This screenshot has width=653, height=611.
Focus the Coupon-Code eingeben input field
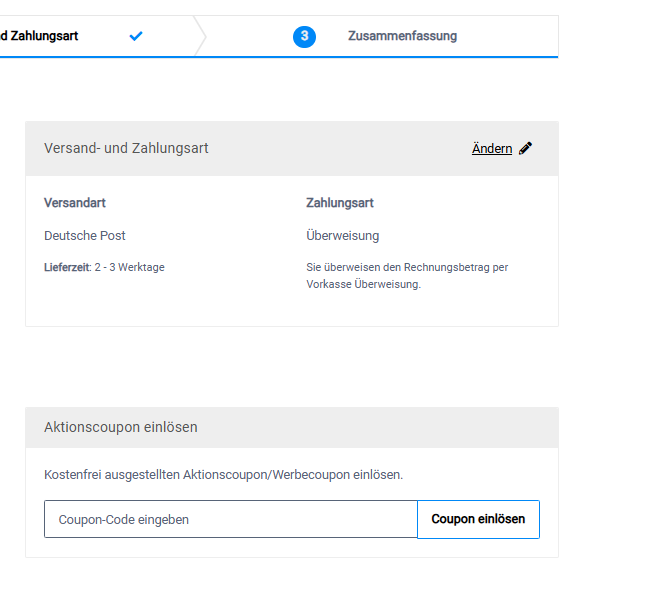pyautogui.click(x=230, y=519)
